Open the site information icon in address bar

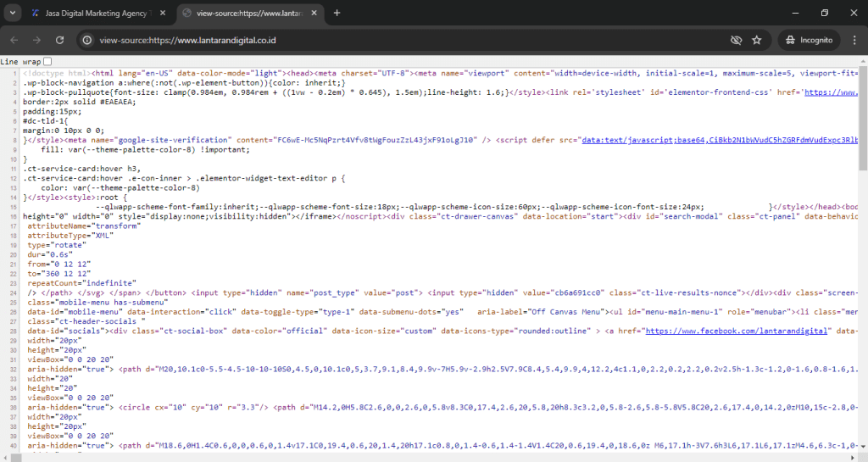(x=87, y=40)
